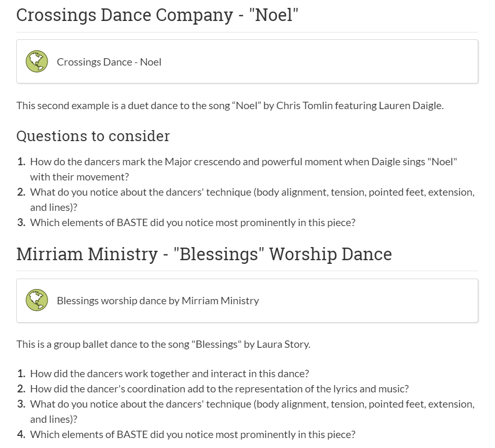
Task: Click the globe icon beside Blessings worship dance
Action: tap(37, 300)
